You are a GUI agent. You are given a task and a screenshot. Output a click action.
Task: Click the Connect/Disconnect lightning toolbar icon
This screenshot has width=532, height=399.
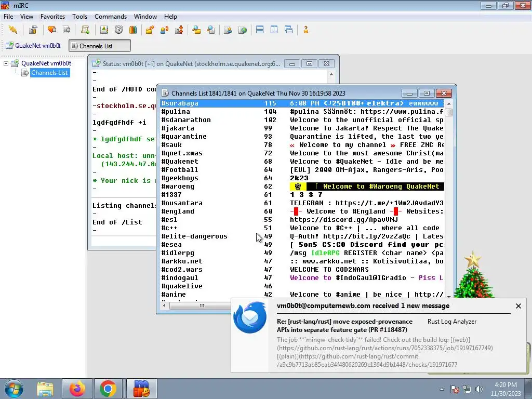click(x=13, y=30)
